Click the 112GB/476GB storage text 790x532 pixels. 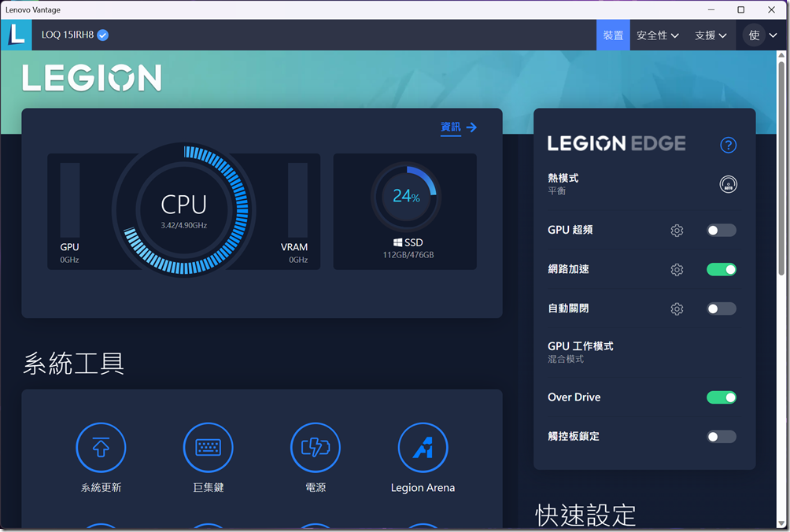tap(408, 255)
